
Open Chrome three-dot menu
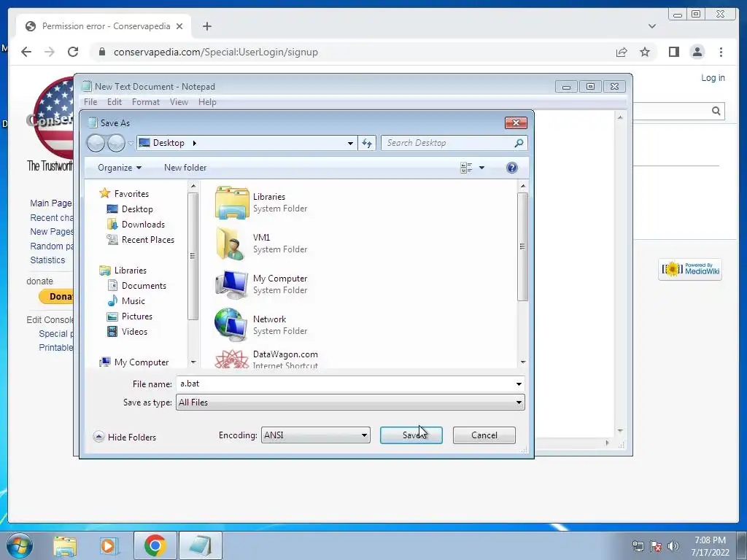721,52
